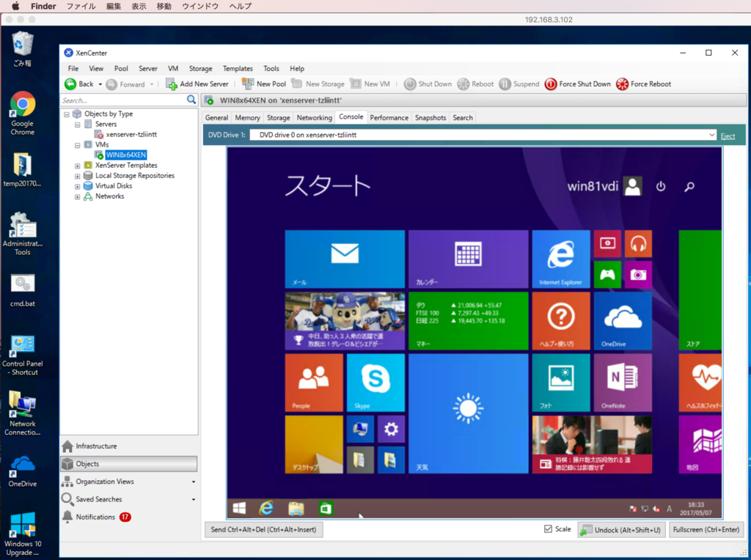751x560 pixels.
Task: Open the Recycle Bin desktop icon
Action: [x=23, y=49]
